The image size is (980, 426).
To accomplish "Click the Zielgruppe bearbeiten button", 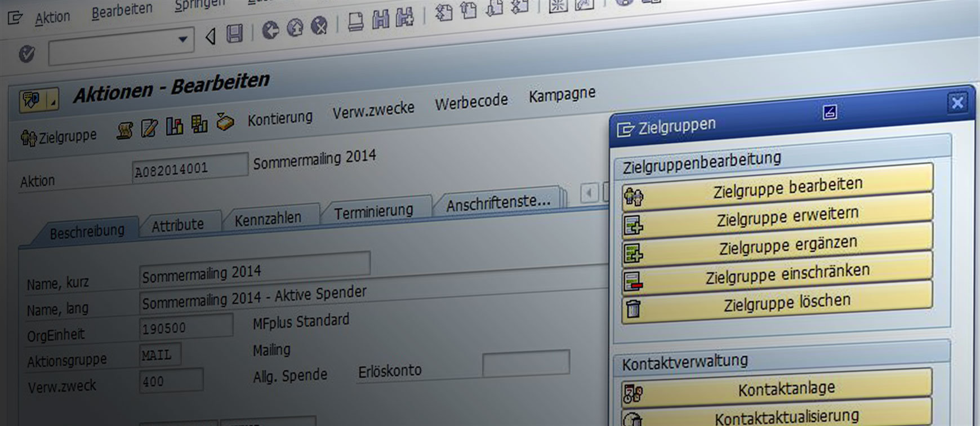I will pyautogui.click(x=777, y=189).
